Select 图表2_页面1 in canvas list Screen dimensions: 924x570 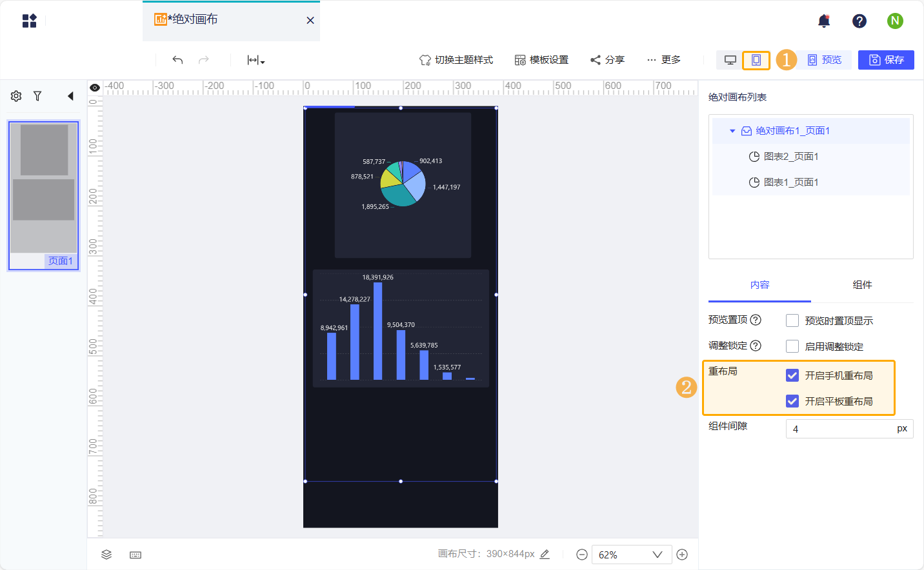coord(811,157)
